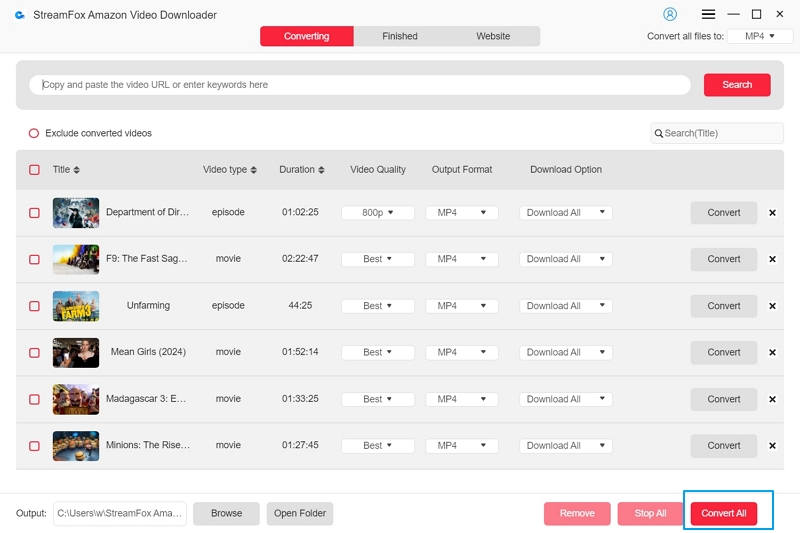Remove Madagascar 3 row with X icon
800x533 pixels.
(772, 399)
